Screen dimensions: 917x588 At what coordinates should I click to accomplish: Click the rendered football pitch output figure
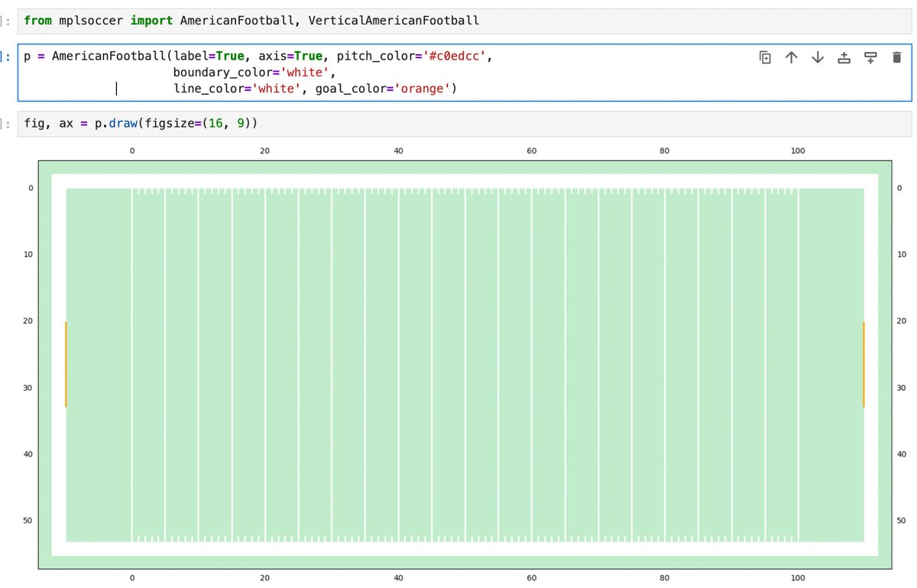pos(465,364)
